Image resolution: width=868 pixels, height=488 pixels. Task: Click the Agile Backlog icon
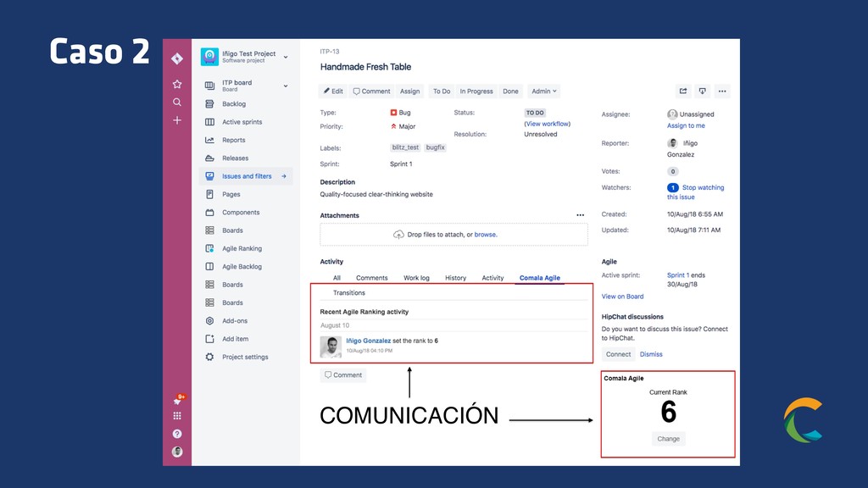click(209, 267)
